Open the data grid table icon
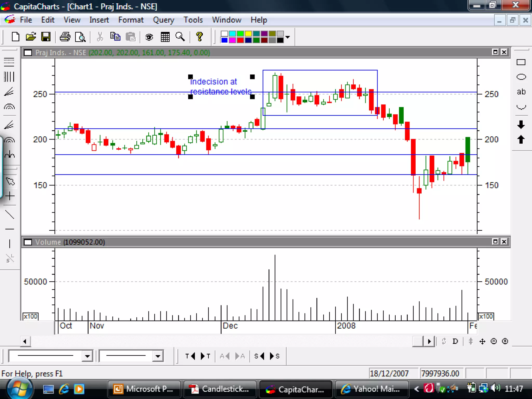This screenshot has width=532, height=399. 165,37
